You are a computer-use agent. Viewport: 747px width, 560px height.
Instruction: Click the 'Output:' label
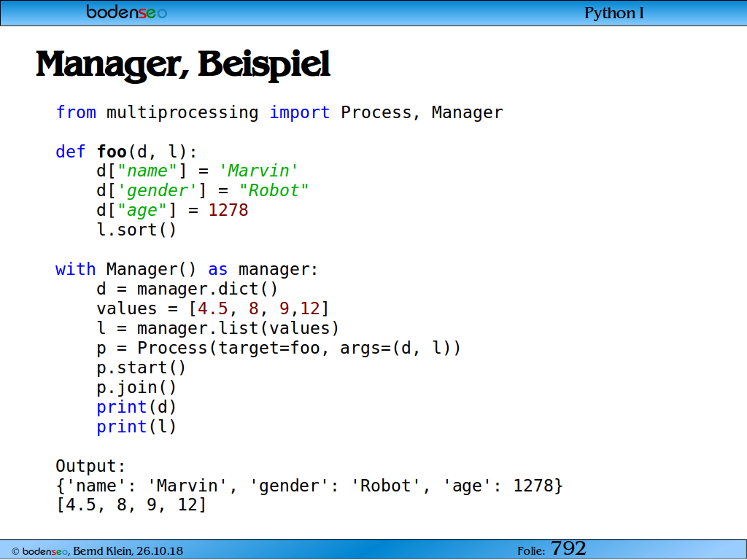pos(90,466)
